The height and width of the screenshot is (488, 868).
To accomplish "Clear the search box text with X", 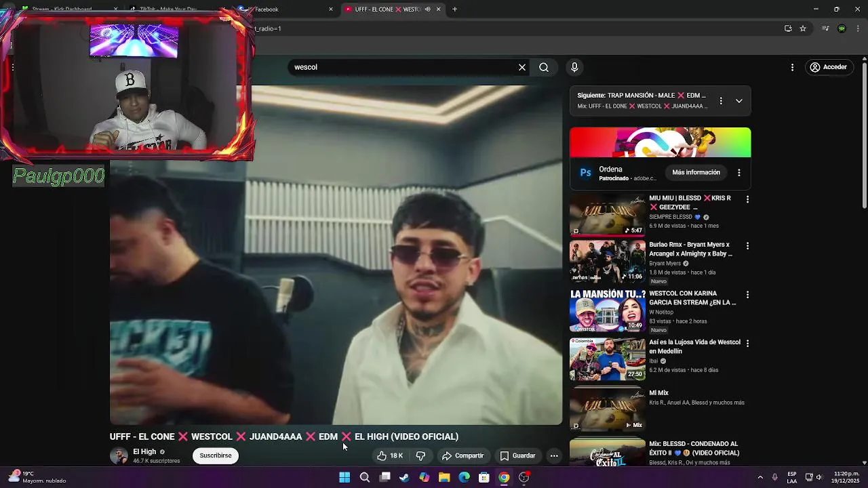I will coord(522,67).
